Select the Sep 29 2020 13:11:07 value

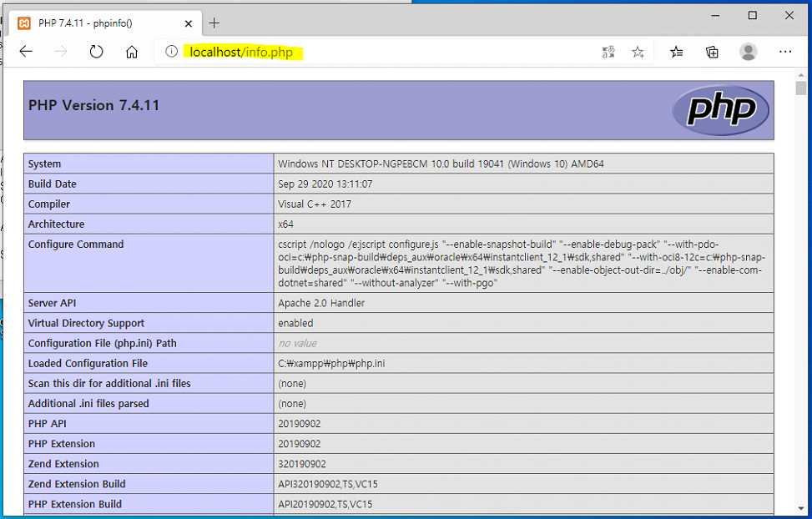[x=325, y=184]
